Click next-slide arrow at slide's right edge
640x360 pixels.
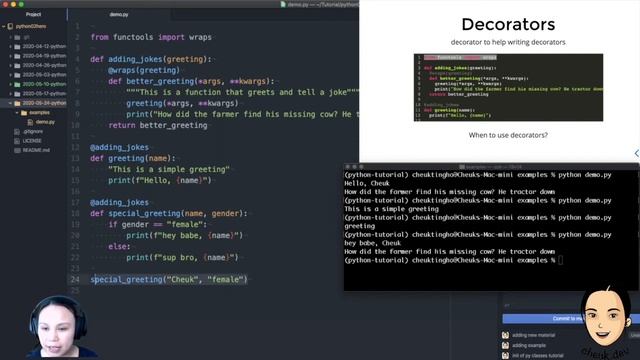[x=636, y=153]
